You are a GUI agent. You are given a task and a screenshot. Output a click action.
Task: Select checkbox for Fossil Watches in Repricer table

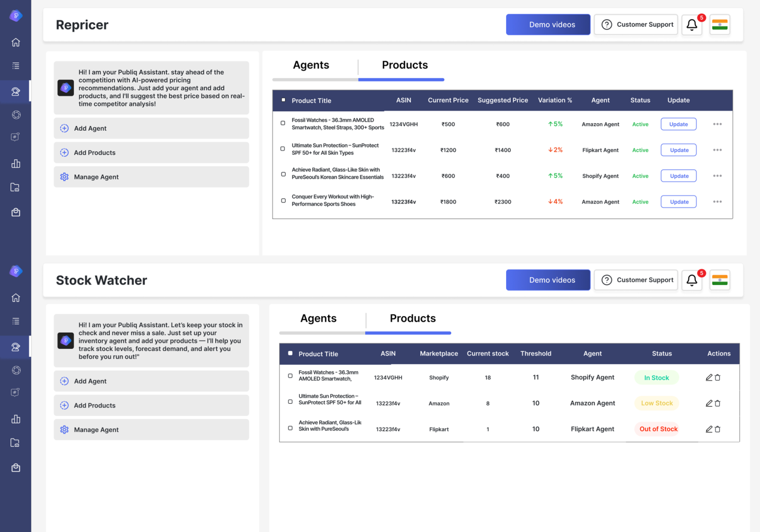283,123
